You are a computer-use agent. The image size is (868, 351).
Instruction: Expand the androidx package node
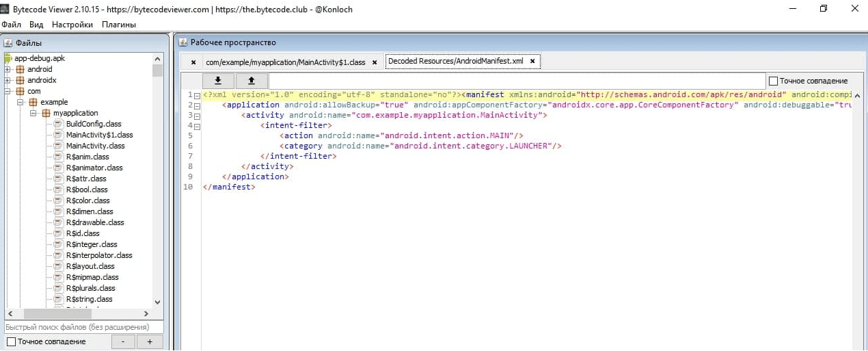(8, 80)
